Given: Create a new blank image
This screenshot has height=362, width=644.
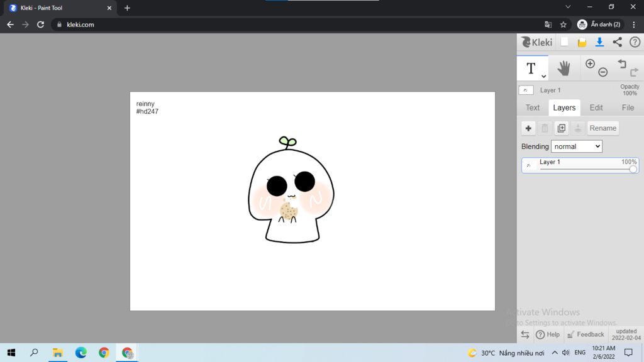Looking at the screenshot, I should pyautogui.click(x=564, y=42).
